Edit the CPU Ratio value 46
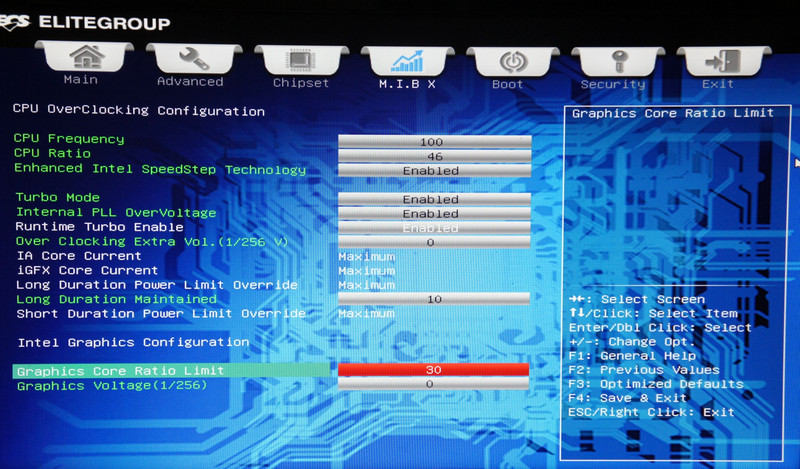This screenshot has height=469, width=800. (434, 156)
